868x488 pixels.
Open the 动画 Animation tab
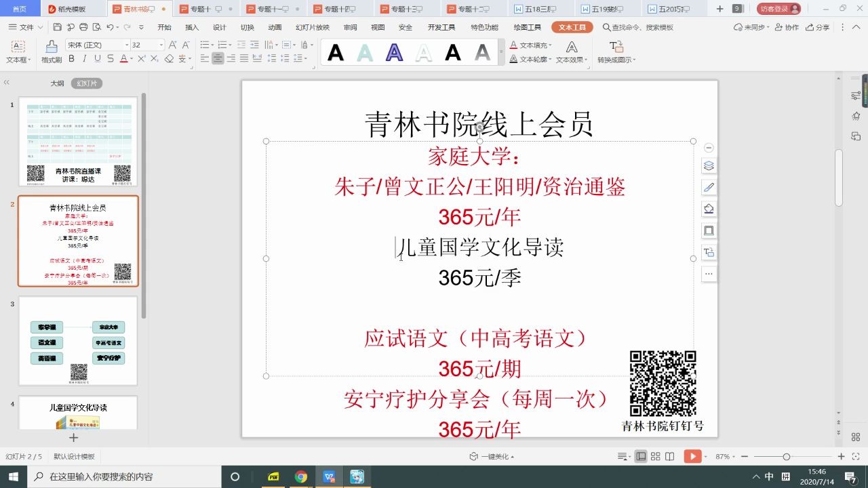click(275, 27)
